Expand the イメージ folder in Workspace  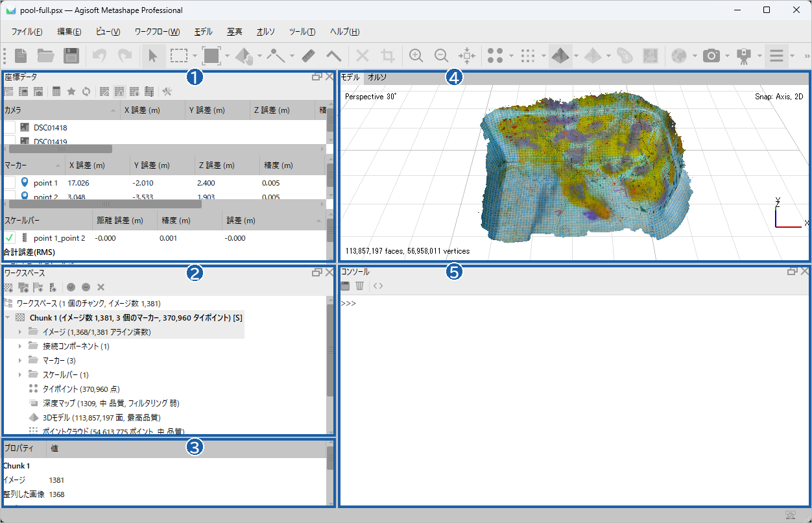click(20, 332)
